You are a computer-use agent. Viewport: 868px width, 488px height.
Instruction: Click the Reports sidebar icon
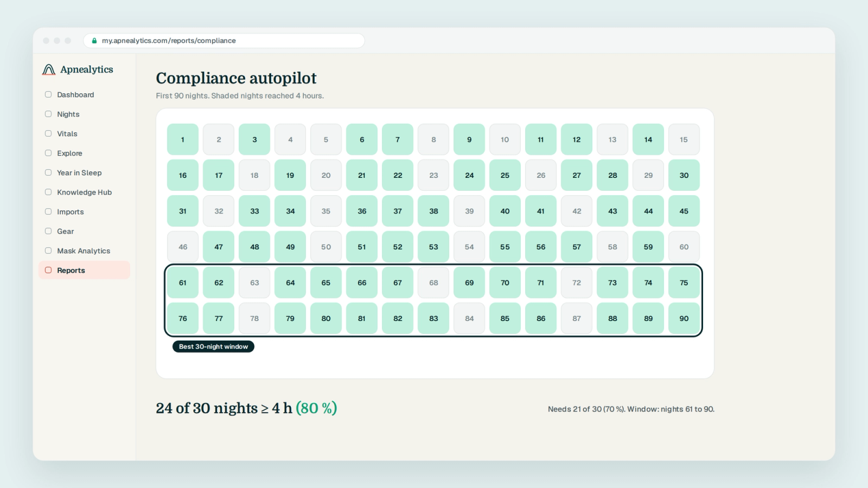[x=48, y=270]
